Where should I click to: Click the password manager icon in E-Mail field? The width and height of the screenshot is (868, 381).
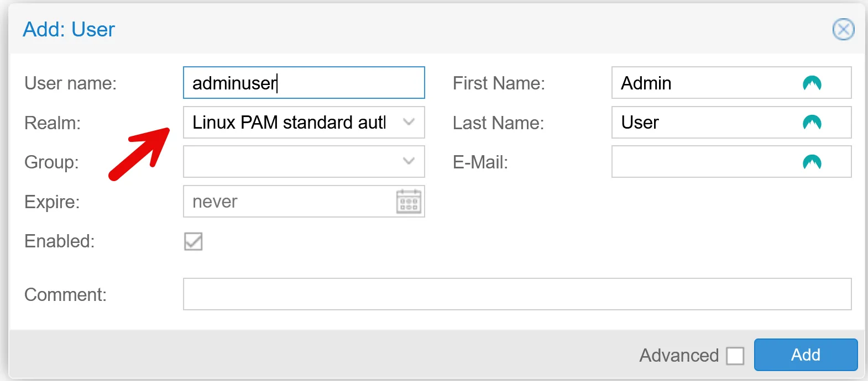pos(812,162)
